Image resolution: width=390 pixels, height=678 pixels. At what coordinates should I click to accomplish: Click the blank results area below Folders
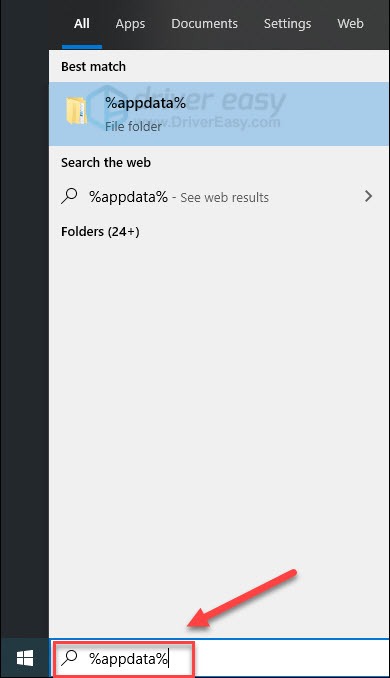coord(219,432)
